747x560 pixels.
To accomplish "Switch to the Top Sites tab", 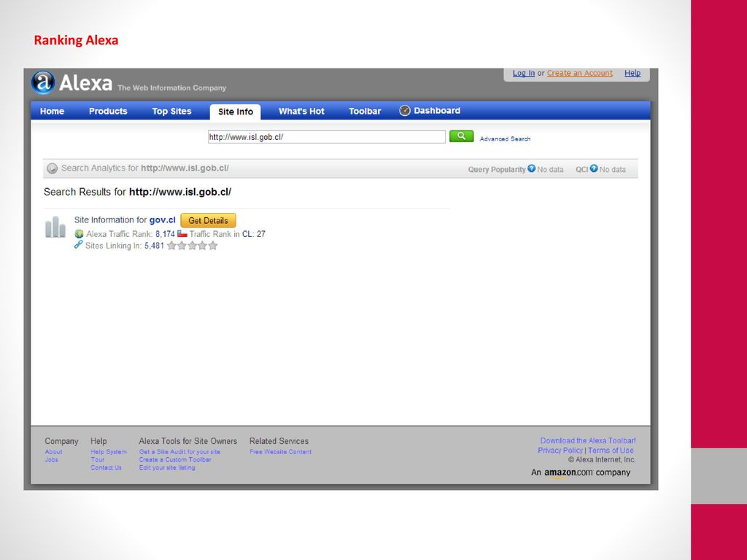I will coord(171,111).
